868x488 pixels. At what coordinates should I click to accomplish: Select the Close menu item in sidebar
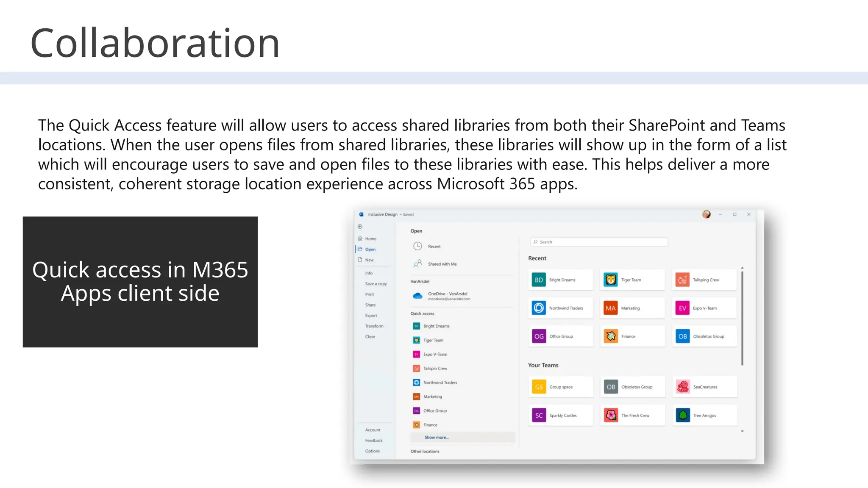pos(370,337)
